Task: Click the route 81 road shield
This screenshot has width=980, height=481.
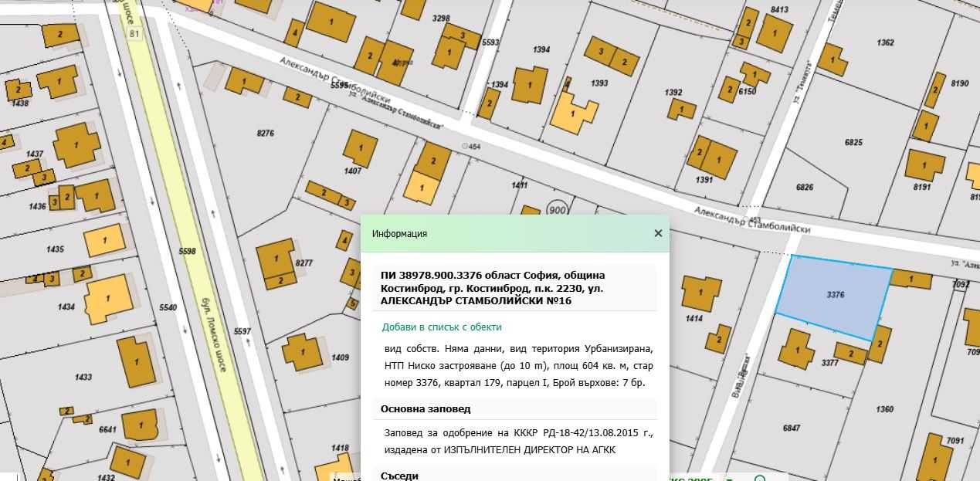Action: click(x=136, y=33)
